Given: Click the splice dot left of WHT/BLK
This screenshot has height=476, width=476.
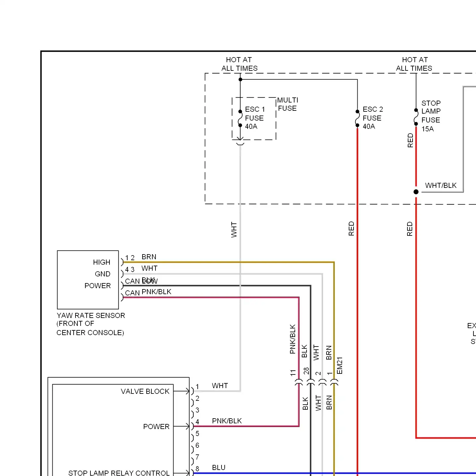Looking at the screenshot, I should (416, 192).
